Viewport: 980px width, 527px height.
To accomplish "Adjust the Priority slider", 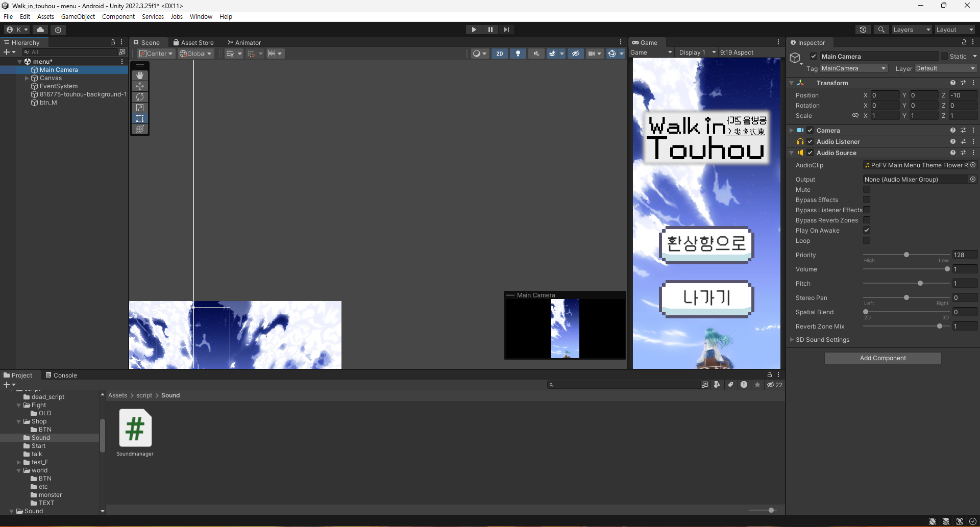I will 906,255.
